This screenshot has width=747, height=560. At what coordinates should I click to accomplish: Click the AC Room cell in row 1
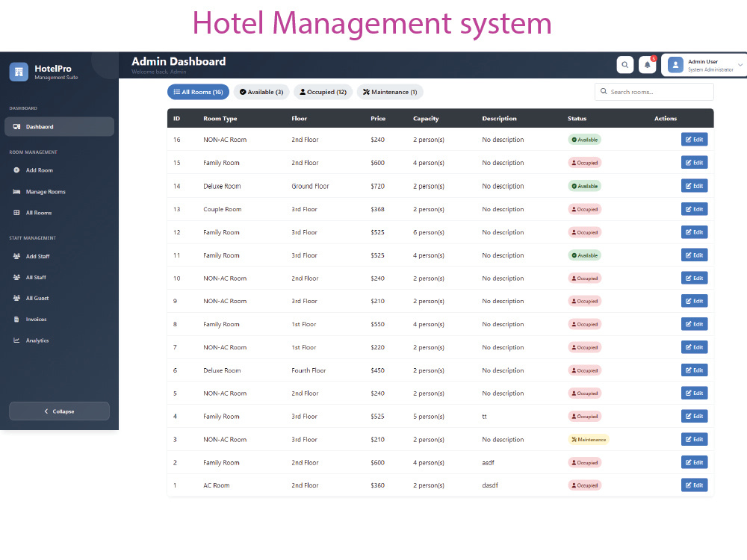click(x=217, y=485)
